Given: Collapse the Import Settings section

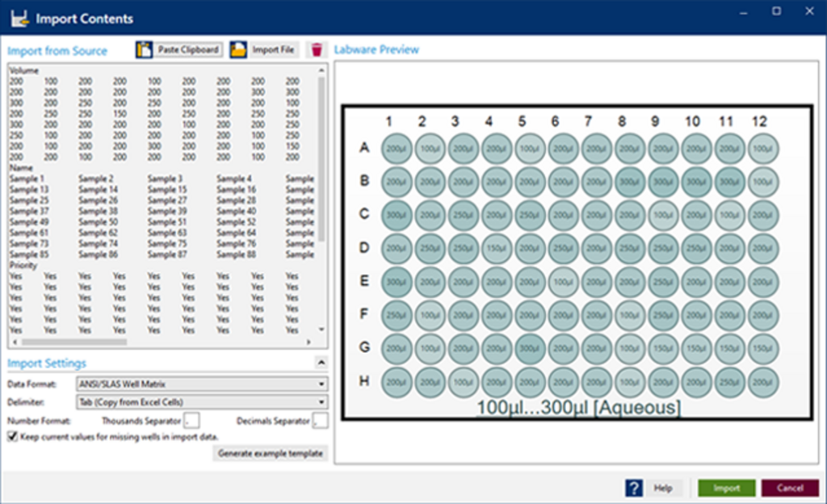Looking at the screenshot, I should 321,363.
